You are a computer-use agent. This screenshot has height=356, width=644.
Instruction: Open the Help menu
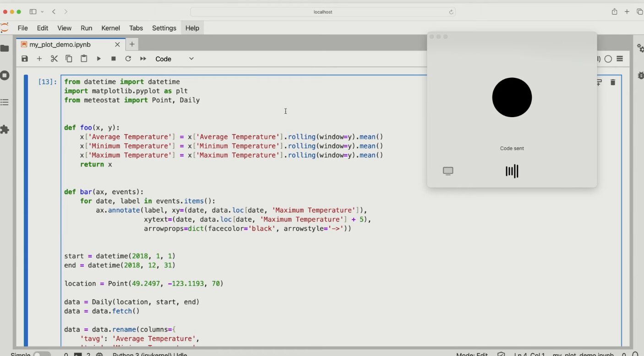click(x=192, y=28)
